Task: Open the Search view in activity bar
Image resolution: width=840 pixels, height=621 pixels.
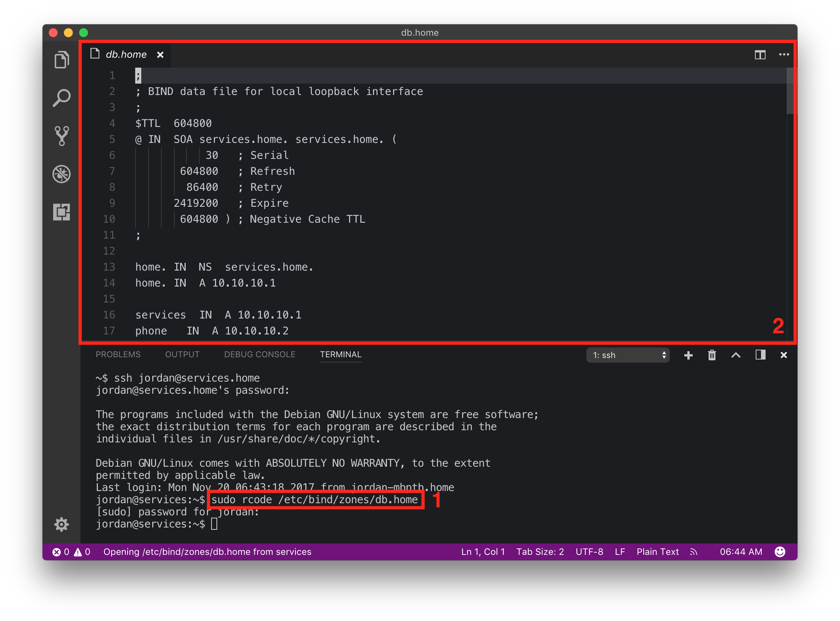Action: 62,98
